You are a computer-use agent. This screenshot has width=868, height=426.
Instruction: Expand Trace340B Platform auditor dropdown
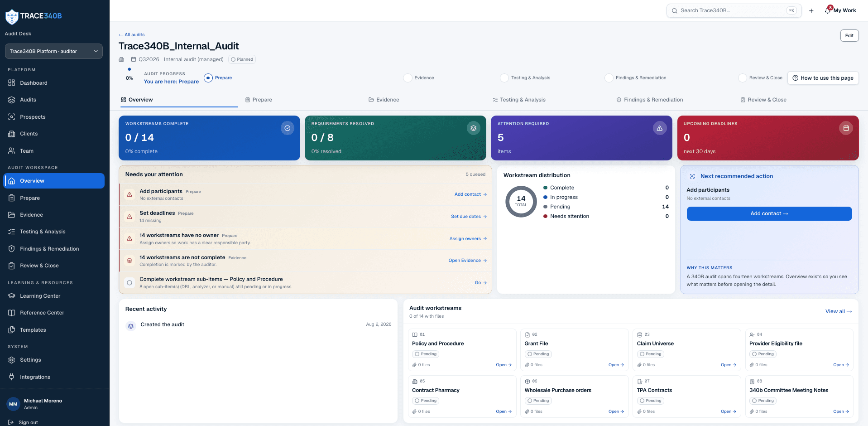click(54, 51)
